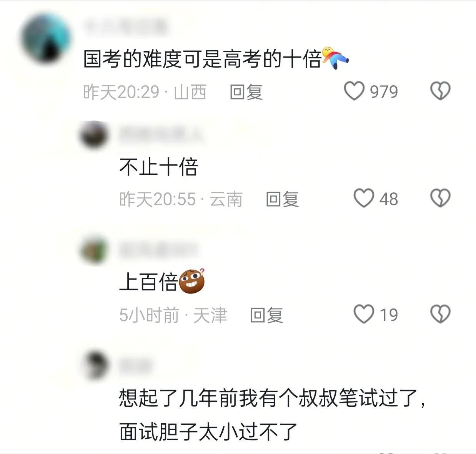Image resolution: width=476 pixels, height=454 pixels.
Task: Open username above 上百倍 reply
Action: [x=158, y=250]
